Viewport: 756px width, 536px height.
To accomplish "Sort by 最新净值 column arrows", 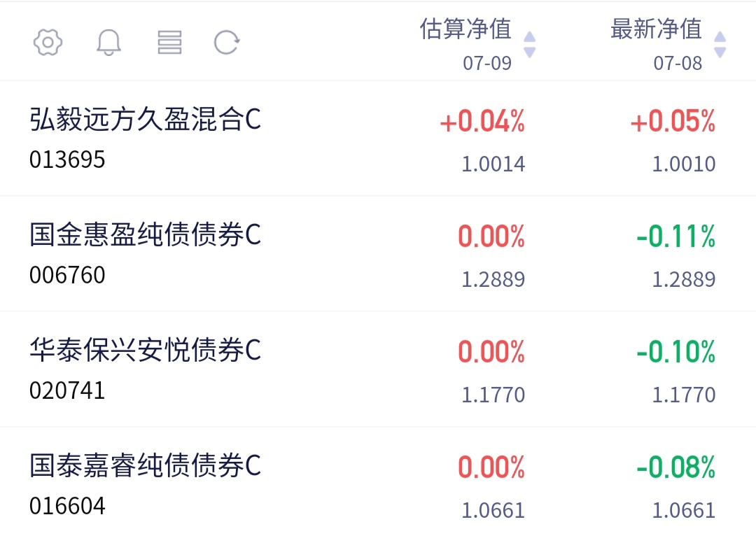I will pos(720,45).
